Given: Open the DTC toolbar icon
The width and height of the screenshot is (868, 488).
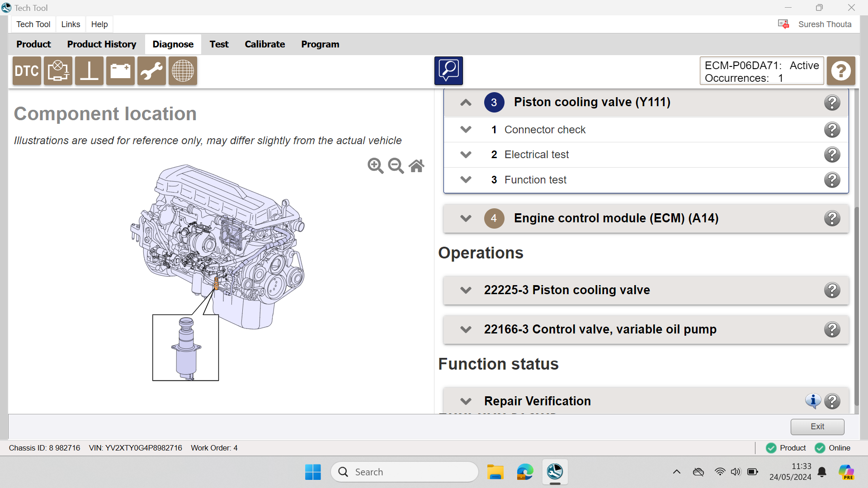Looking at the screenshot, I should [27, 71].
